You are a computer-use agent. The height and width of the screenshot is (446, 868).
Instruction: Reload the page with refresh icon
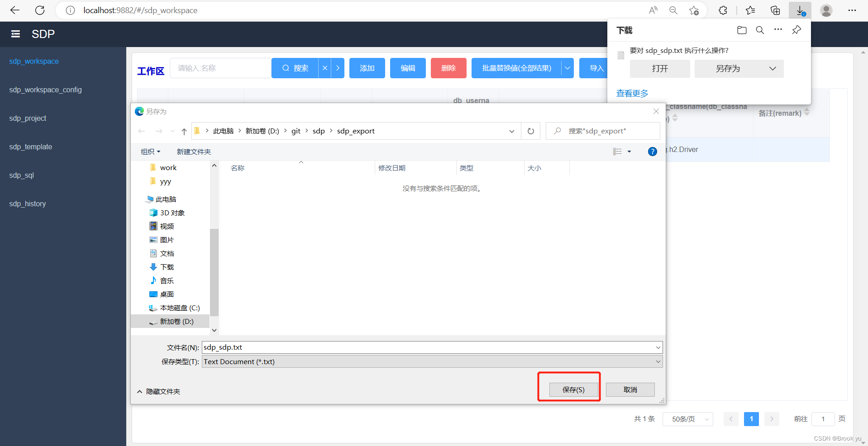(40, 10)
